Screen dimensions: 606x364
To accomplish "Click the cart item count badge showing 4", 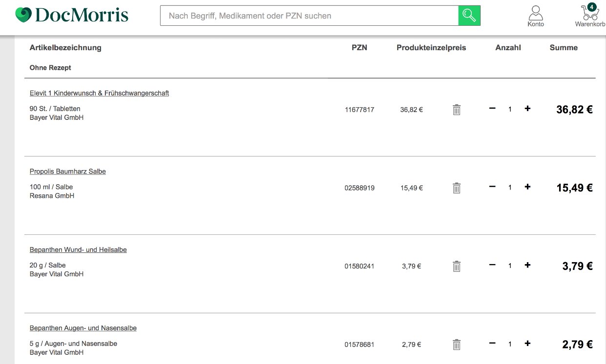I will pyautogui.click(x=592, y=7).
